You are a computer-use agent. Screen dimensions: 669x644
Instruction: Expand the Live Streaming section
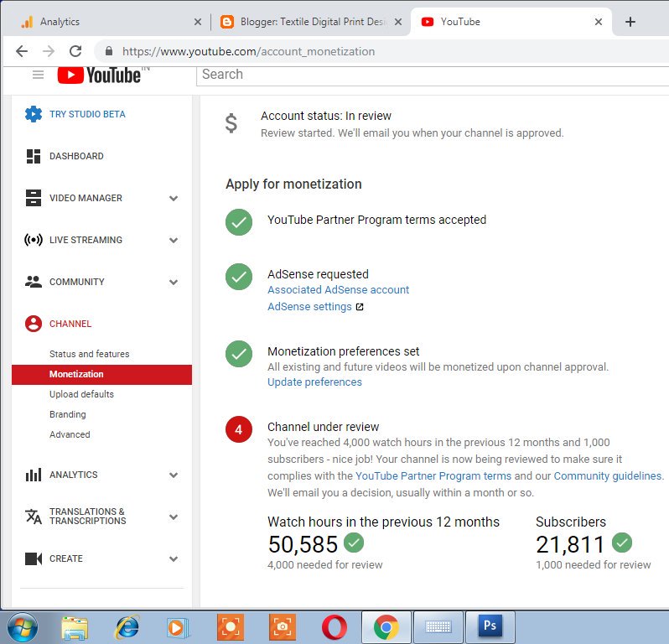174,240
